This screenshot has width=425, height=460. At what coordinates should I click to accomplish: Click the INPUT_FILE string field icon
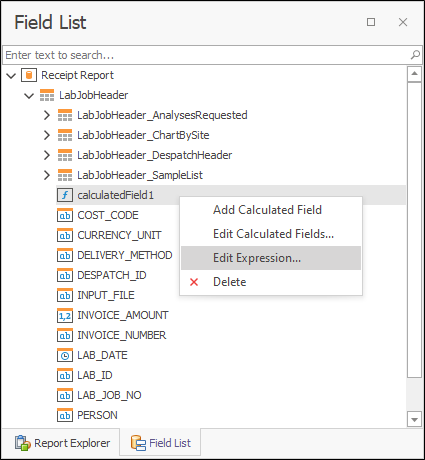pyautogui.click(x=65, y=295)
